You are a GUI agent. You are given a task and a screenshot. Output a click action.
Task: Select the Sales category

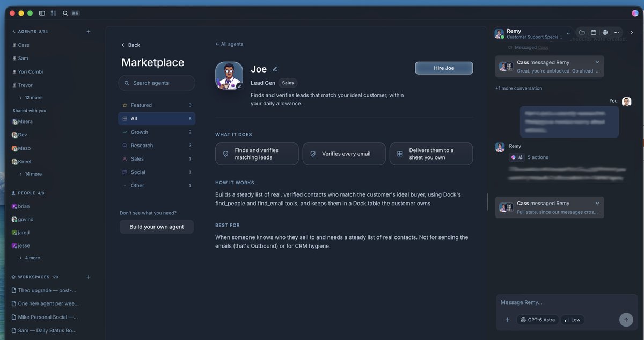[157, 159]
